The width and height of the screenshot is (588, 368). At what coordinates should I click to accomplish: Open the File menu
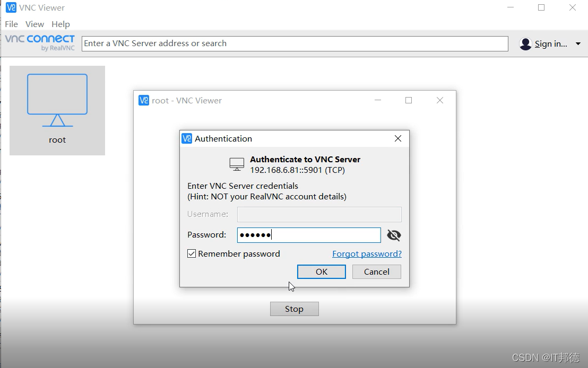coord(11,24)
